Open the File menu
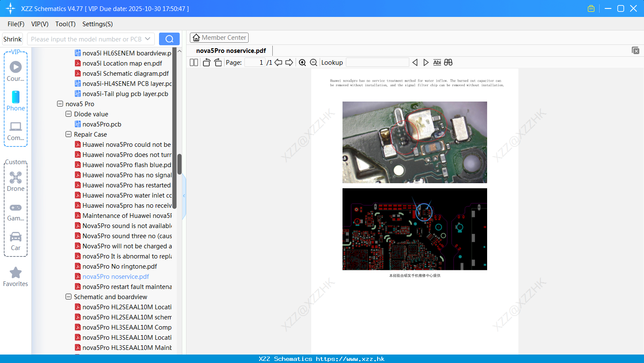644x363 pixels. [x=16, y=24]
